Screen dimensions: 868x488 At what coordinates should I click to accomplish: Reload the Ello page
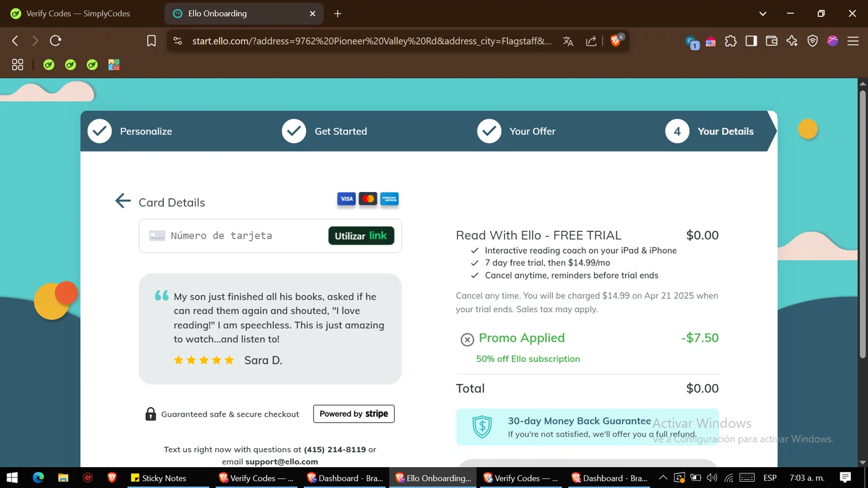pyautogui.click(x=56, y=40)
